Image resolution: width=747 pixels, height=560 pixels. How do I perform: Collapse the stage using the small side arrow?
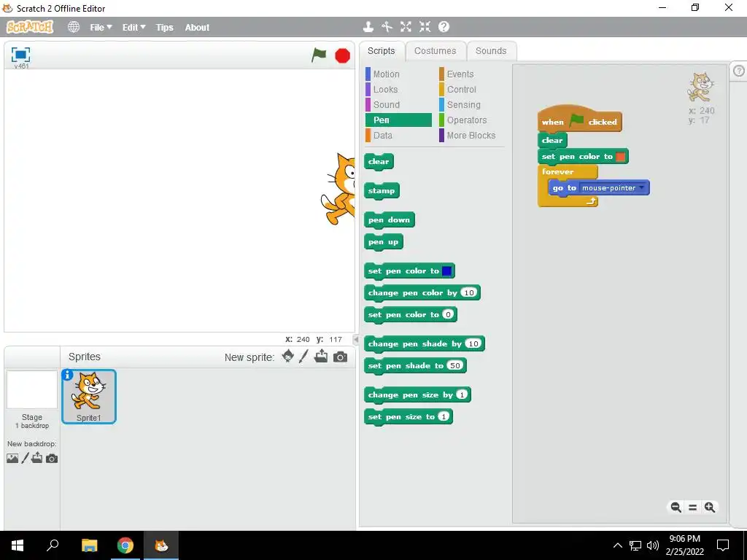355,340
